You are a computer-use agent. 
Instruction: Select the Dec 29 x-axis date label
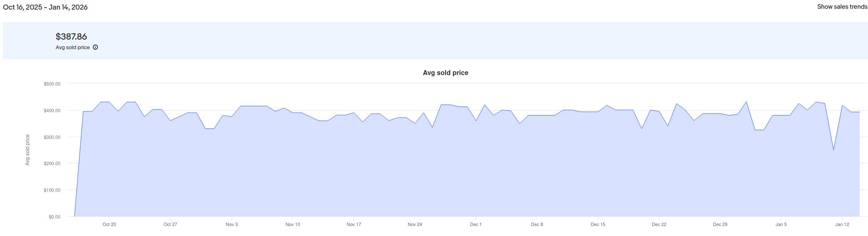[x=720, y=224]
